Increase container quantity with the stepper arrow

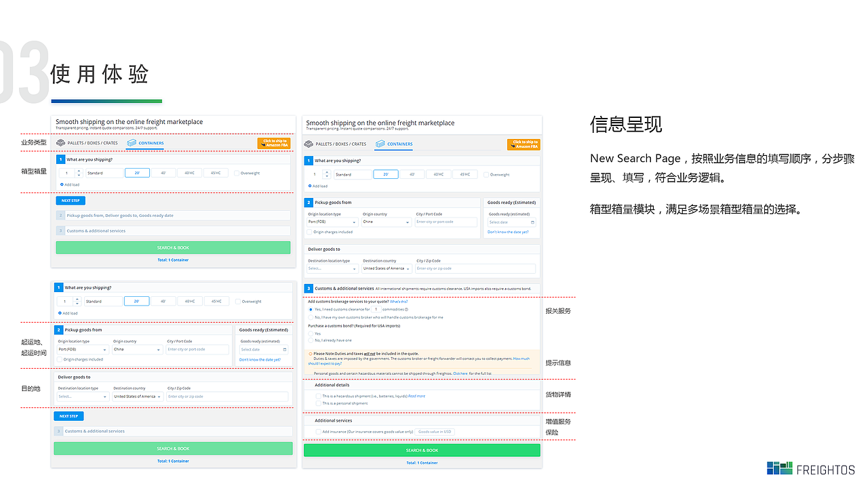pos(326,172)
